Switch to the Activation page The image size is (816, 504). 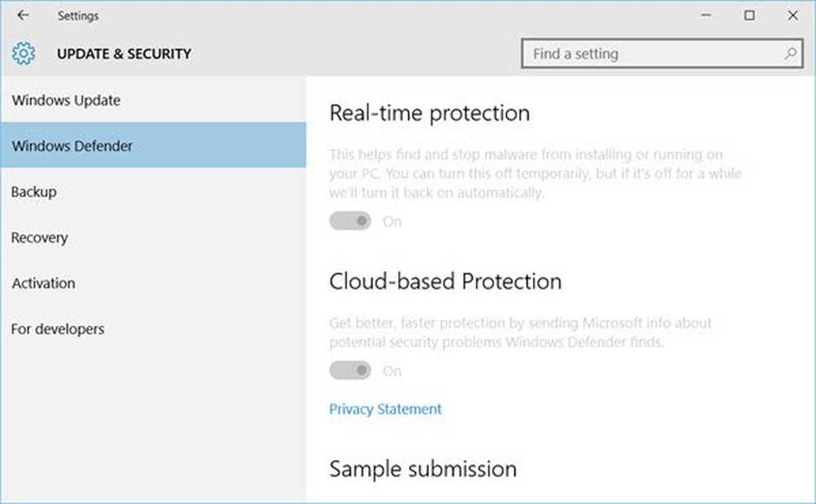pyautogui.click(x=43, y=284)
